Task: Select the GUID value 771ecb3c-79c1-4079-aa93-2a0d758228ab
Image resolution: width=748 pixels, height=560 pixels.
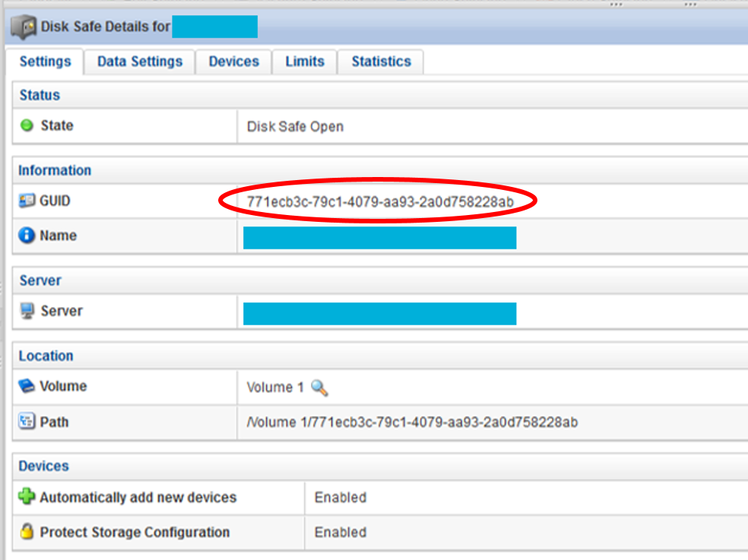Action: tap(380, 202)
